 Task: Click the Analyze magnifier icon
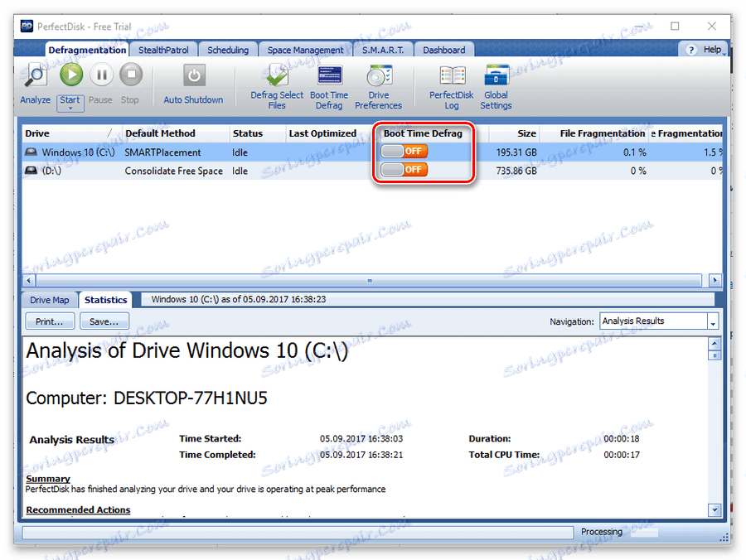click(x=36, y=75)
